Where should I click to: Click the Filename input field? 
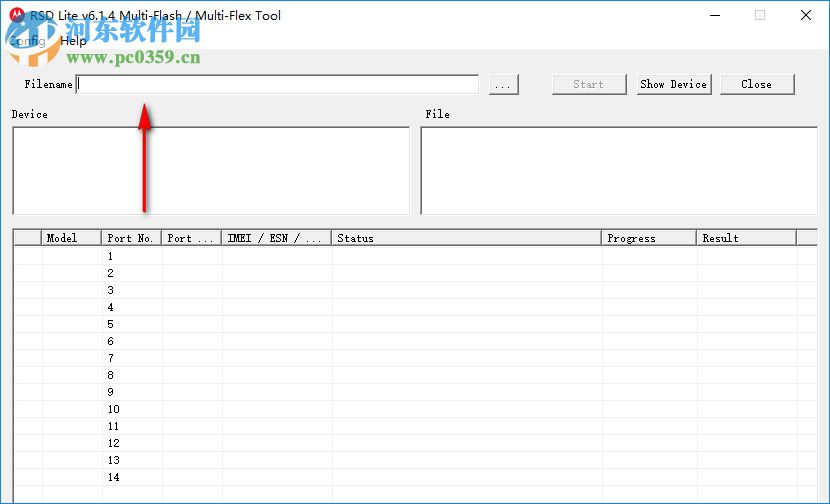277,84
